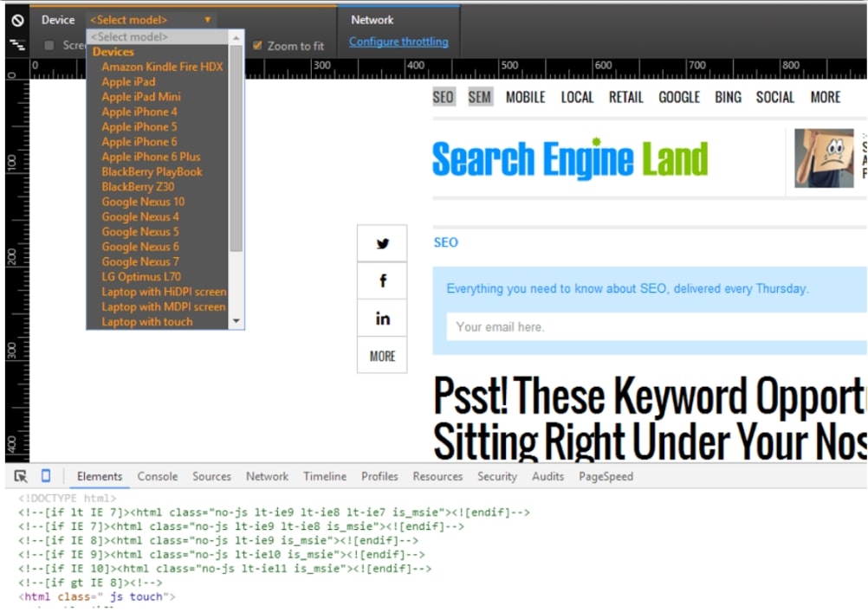Select the DOCTYPE html line
This screenshot has width=868, height=612.
tap(67, 498)
